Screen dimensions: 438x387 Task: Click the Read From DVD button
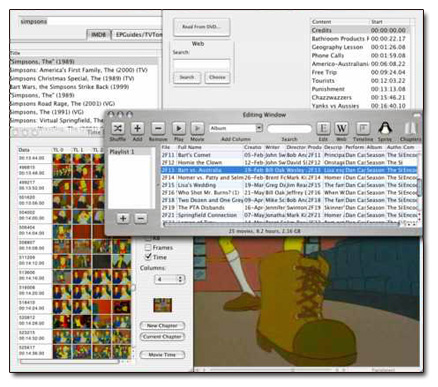point(201,27)
